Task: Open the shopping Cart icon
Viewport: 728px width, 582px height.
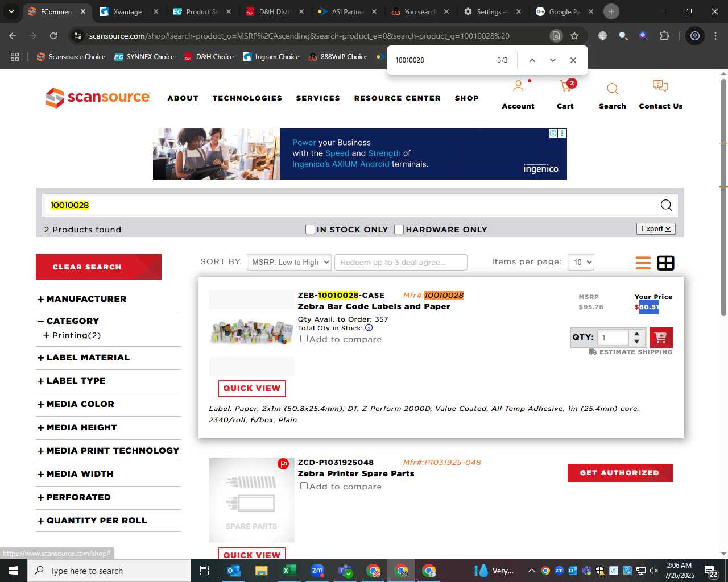Action: tap(565, 86)
